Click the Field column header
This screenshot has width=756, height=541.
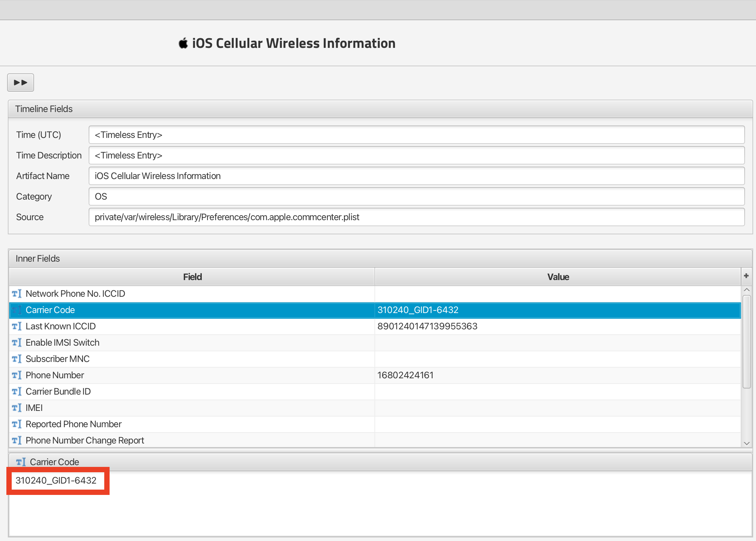pos(192,277)
